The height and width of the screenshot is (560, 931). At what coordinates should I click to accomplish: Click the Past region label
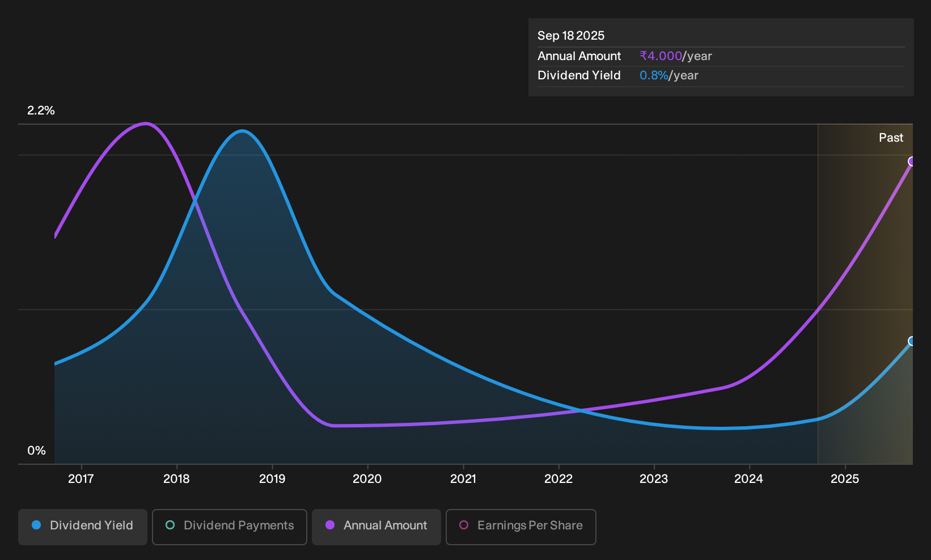(x=891, y=138)
